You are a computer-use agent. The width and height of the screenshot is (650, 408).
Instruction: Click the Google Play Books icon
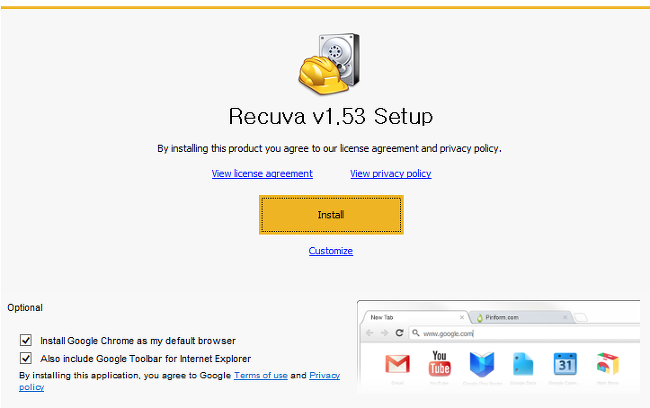482,364
